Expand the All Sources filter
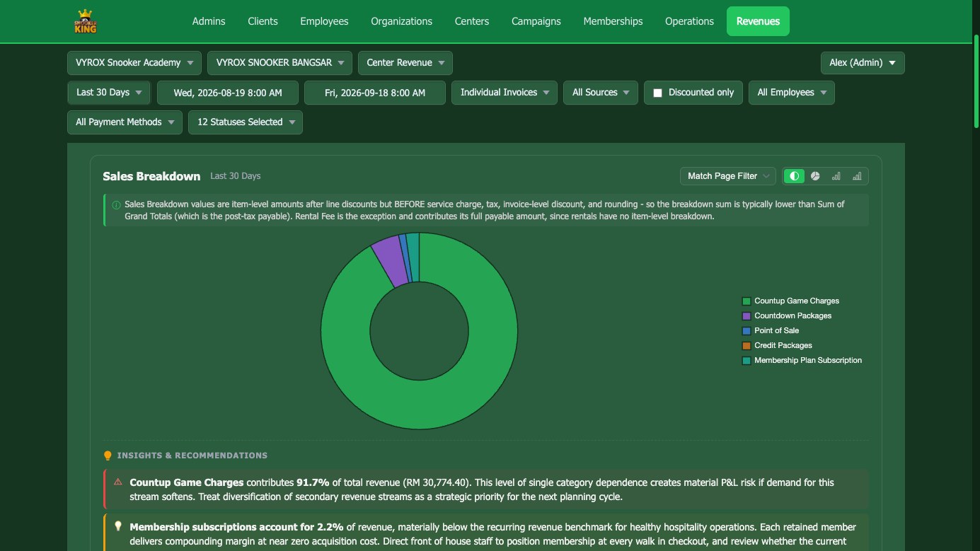 click(x=601, y=93)
